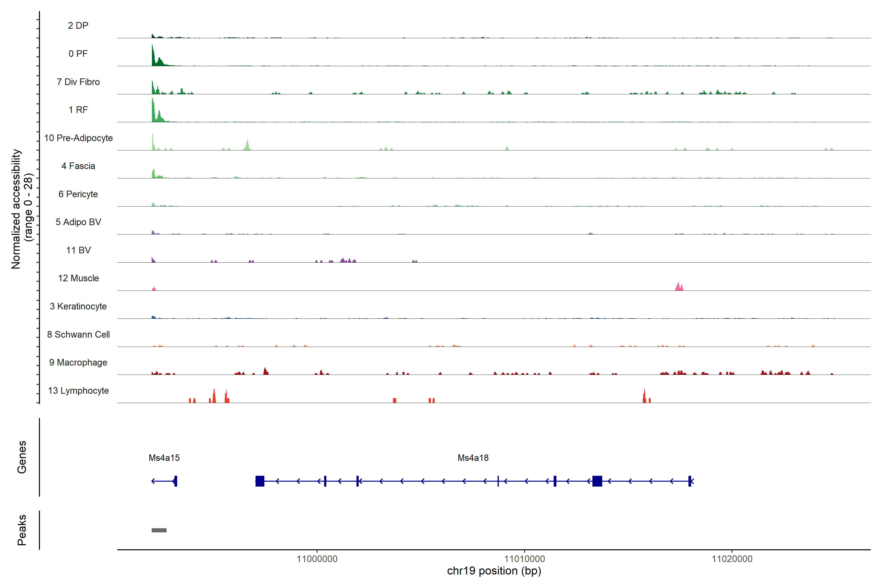The height and width of the screenshot is (588, 882).
Task: Click the 8 Schwann Cell track label
Action: 78,334
